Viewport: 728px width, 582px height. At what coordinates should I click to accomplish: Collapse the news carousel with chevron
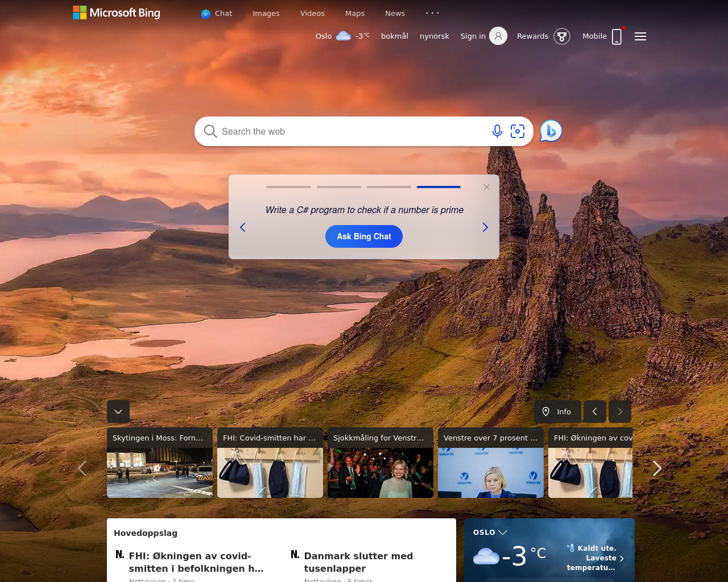click(x=118, y=411)
